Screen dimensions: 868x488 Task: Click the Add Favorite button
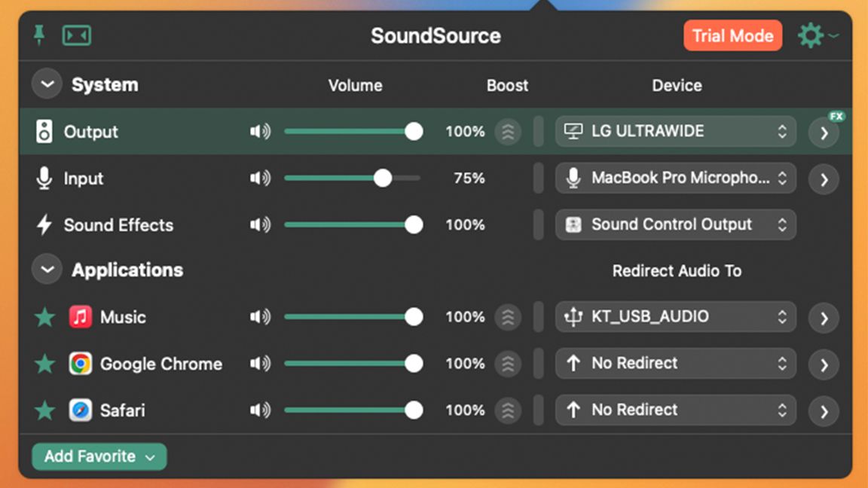99,456
